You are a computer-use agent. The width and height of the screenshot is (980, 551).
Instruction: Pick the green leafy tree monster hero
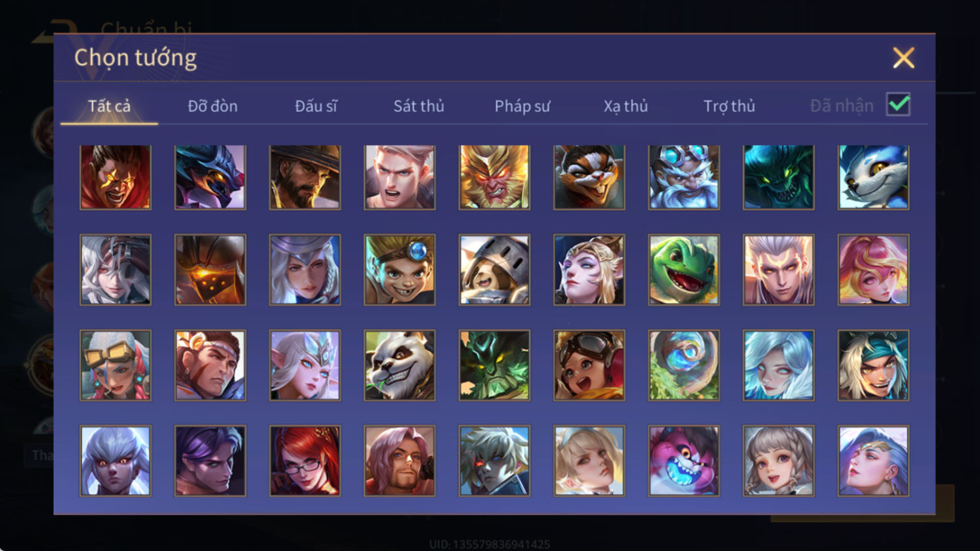(x=494, y=365)
